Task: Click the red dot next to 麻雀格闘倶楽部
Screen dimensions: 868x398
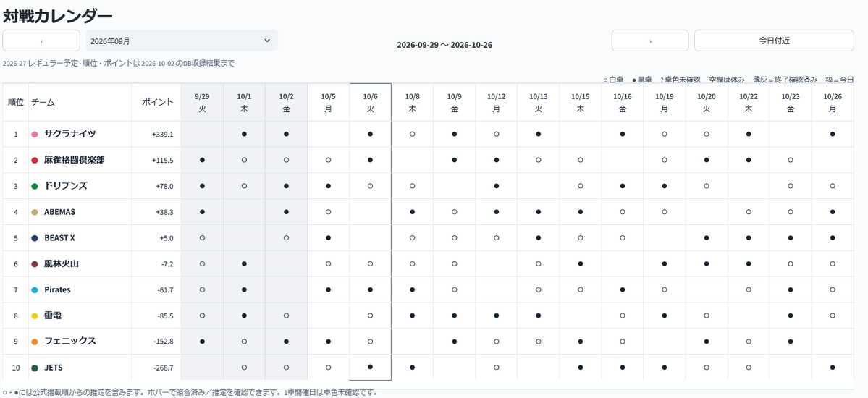Action: coord(35,160)
